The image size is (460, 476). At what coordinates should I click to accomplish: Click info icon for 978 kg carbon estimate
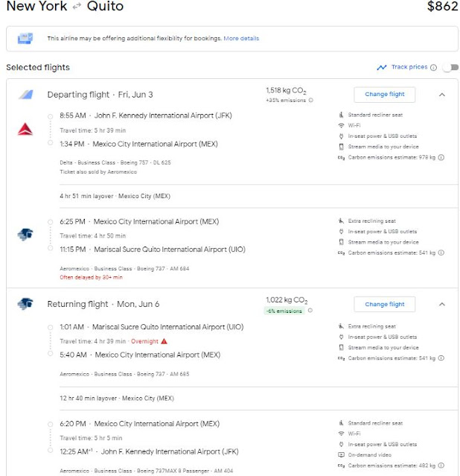[441, 158]
